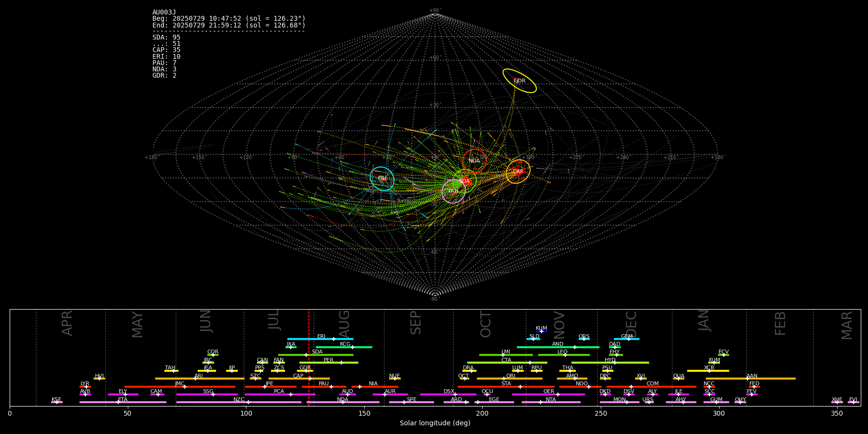Click the 'Solar longitude (deg)' axis label

(435, 423)
